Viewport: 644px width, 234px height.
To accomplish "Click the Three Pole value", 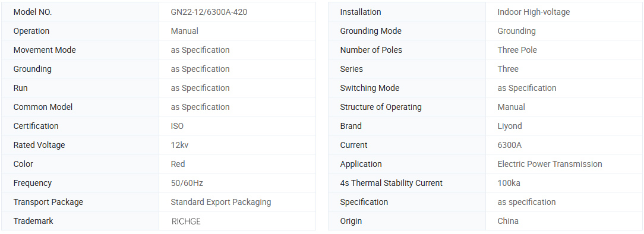I will coord(517,50).
